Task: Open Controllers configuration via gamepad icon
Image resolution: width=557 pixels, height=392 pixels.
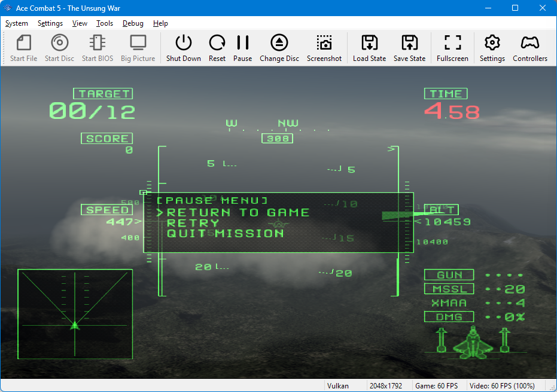Action: coord(530,47)
